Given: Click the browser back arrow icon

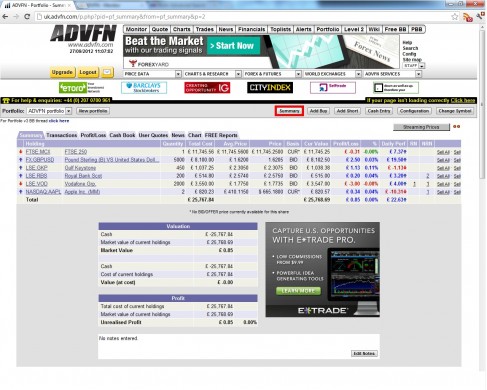Looking at the screenshot, I should [5, 17].
